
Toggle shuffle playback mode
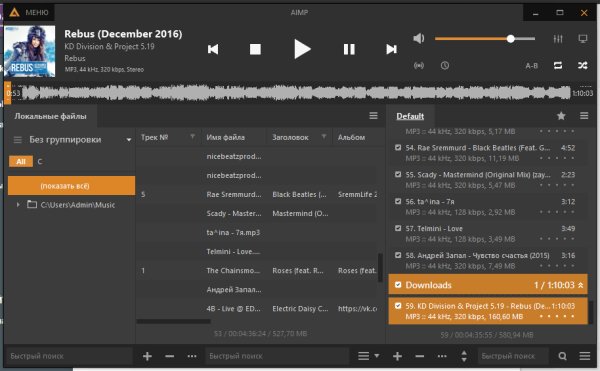(583, 65)
